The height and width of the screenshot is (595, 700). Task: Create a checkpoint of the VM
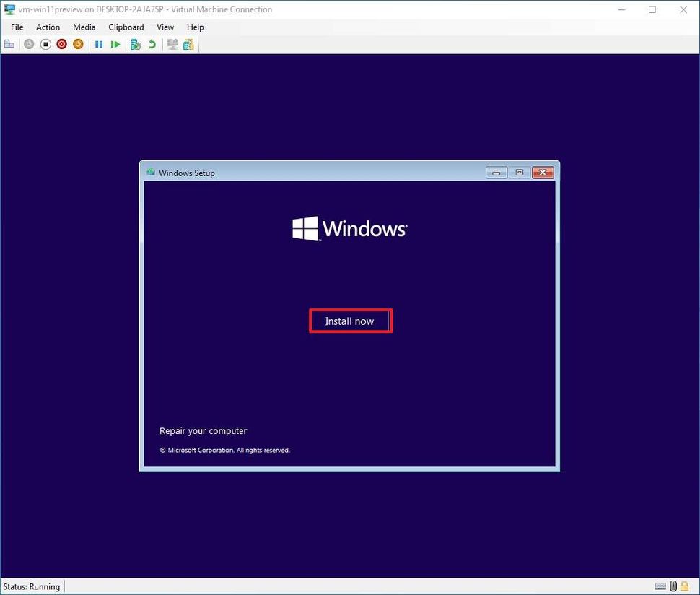click(135, 44)
